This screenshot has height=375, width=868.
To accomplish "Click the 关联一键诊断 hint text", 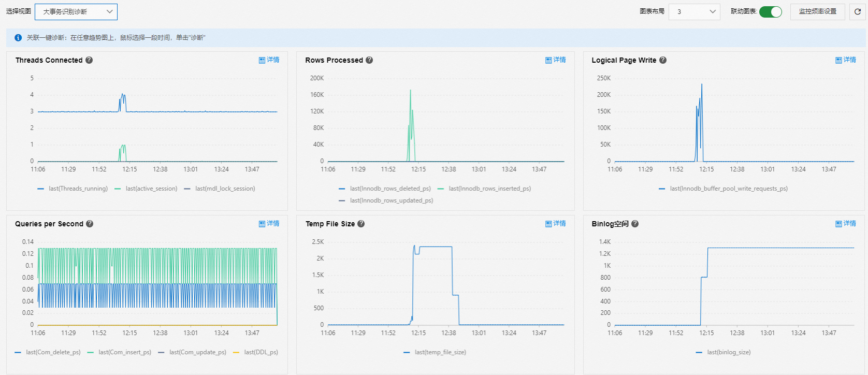I will click(116, 38).
